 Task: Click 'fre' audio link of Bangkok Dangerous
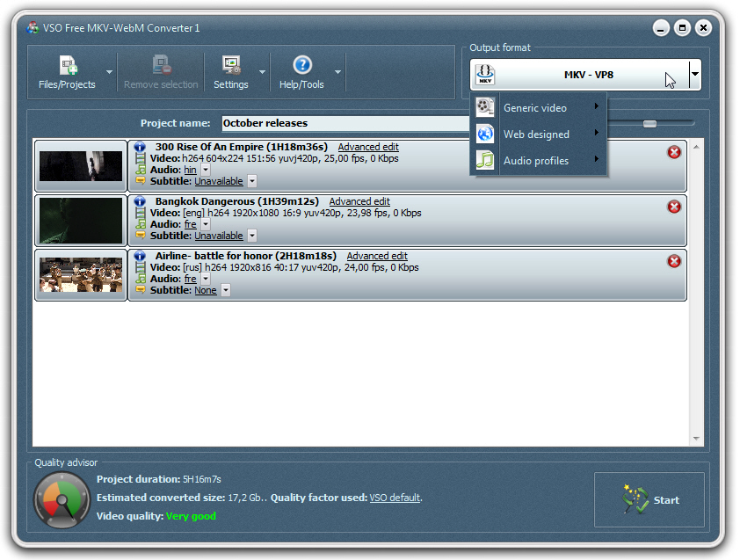190,224
